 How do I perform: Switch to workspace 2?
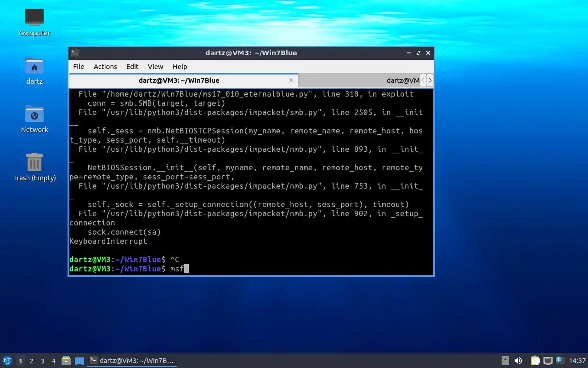pos(32,361)
